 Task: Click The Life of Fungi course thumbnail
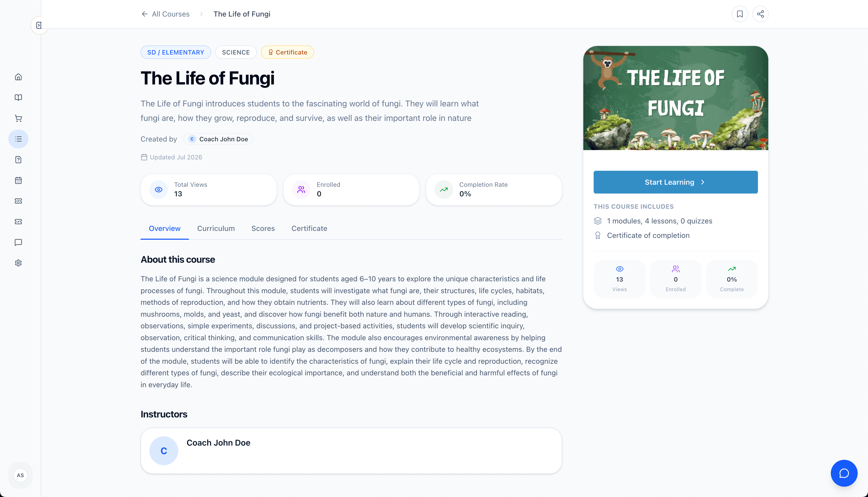point(676,98)
